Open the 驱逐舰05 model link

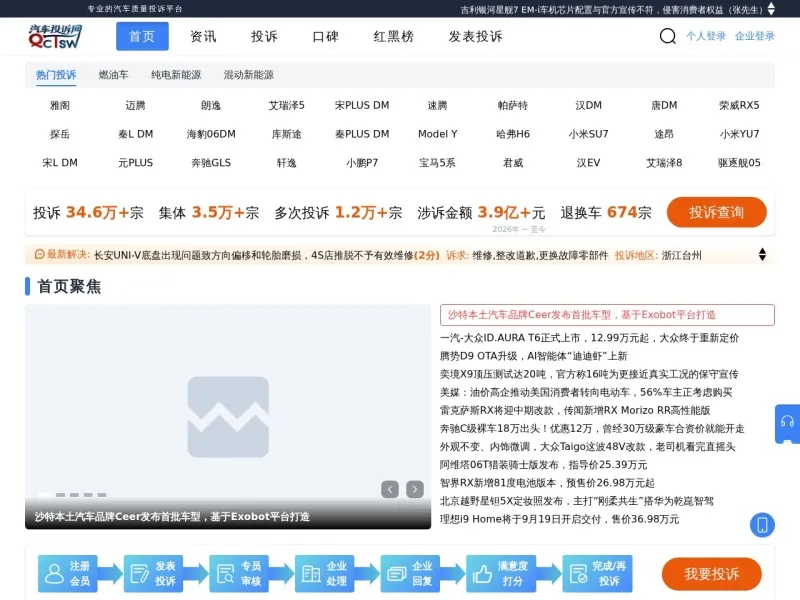click(x=739, y=163)
